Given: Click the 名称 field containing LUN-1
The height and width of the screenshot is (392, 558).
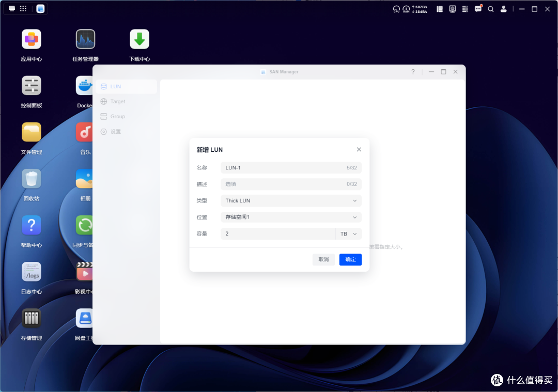Looking at the screenshot, I should tap(291, 168).
